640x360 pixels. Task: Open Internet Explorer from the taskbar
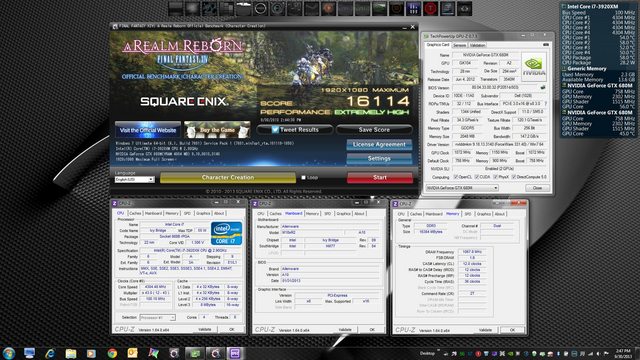[x=50, y=353]
